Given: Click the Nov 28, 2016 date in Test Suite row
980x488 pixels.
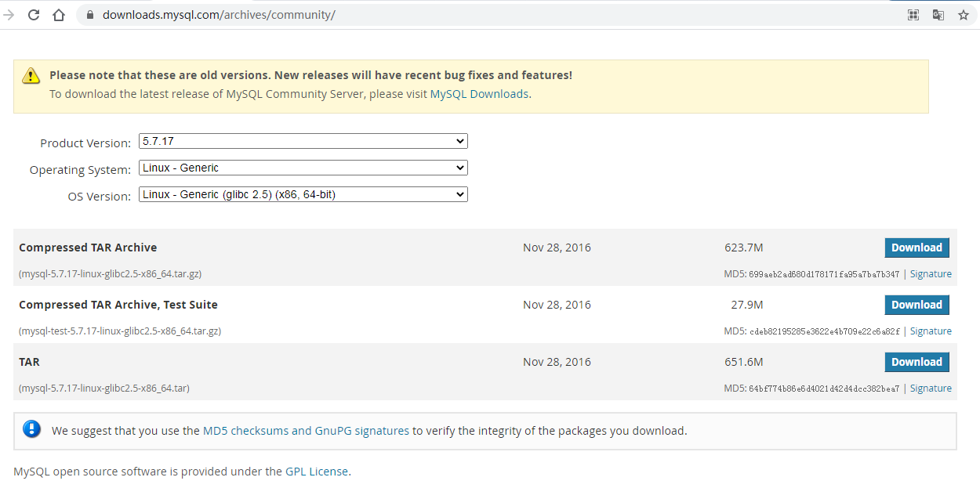Looking at the screenshot, I should click(557, 305).
